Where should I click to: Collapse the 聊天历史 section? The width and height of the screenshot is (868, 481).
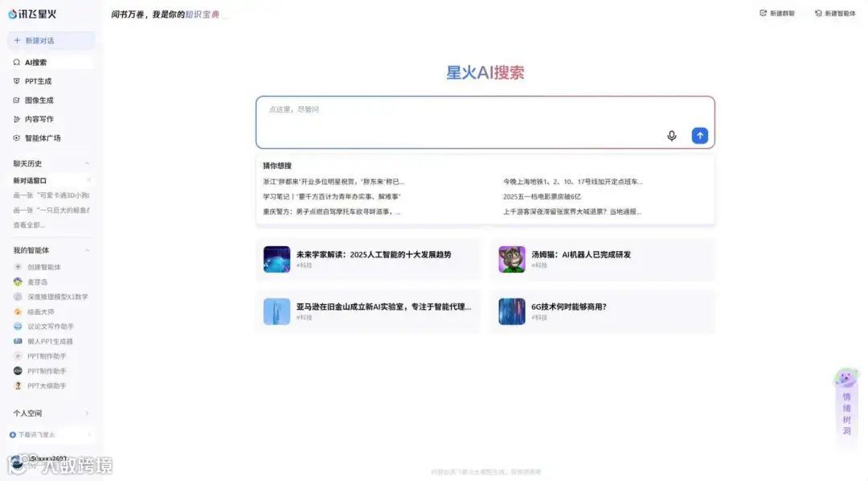coord(87,163)
